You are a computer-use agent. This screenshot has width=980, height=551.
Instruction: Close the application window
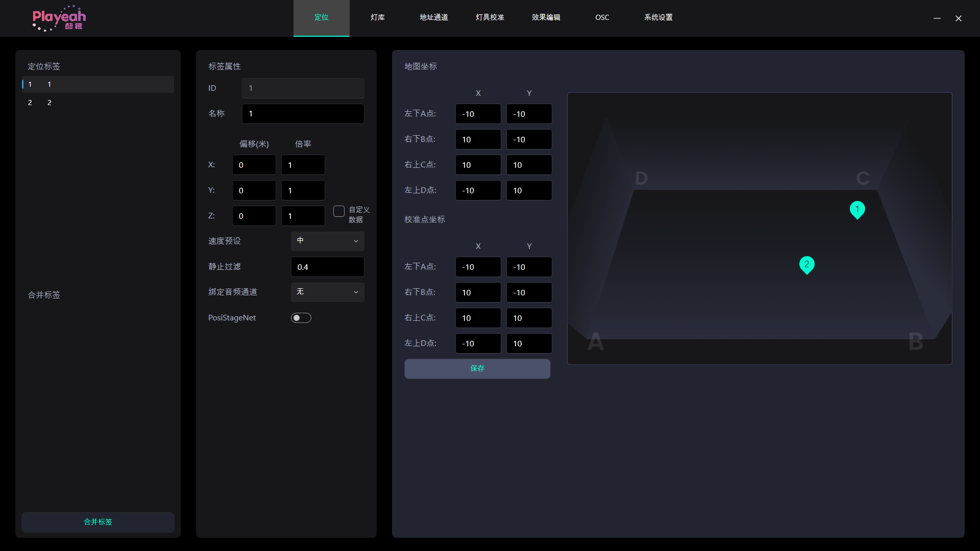[959, 18]
